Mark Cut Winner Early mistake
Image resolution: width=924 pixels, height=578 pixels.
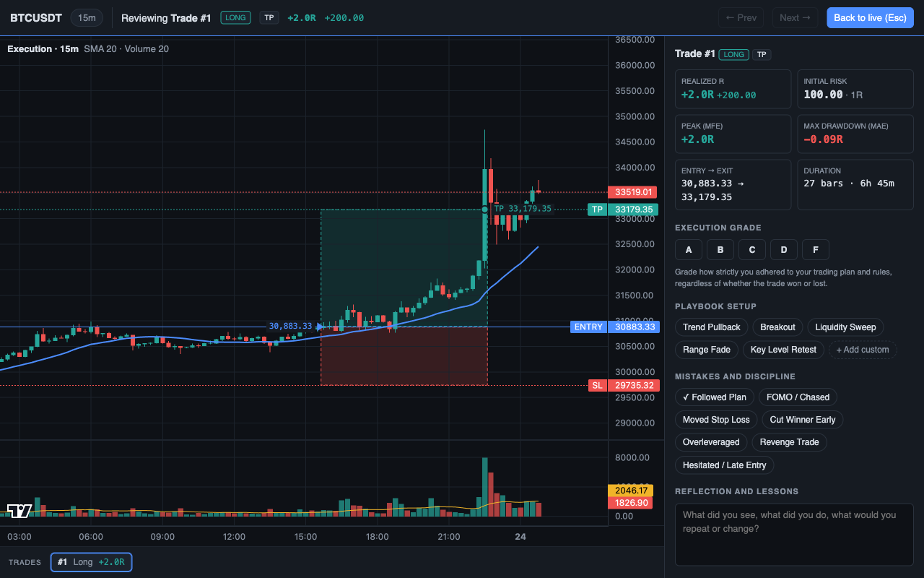803,420
